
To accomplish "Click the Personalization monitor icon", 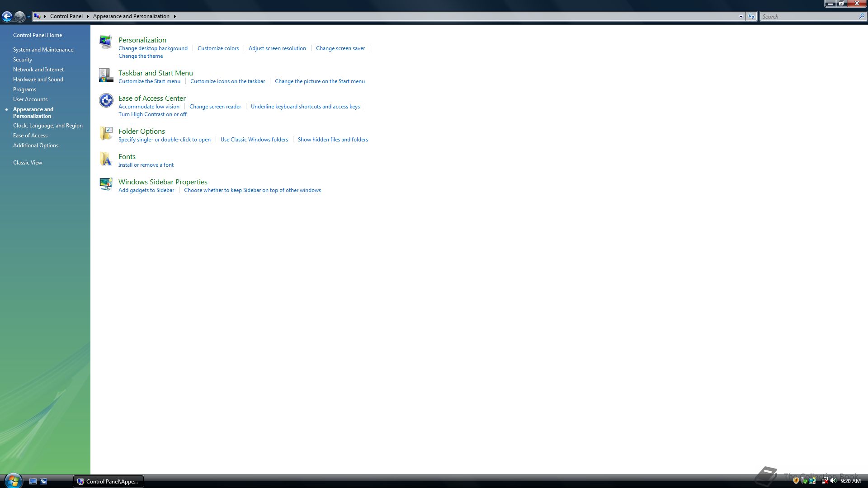I will (106, 42).
